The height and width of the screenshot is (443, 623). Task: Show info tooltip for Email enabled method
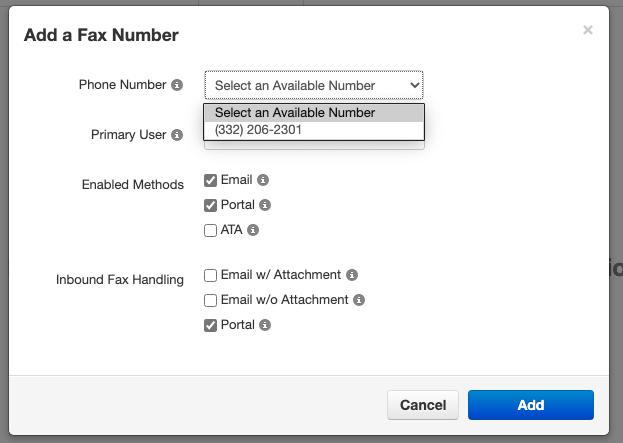263,180
